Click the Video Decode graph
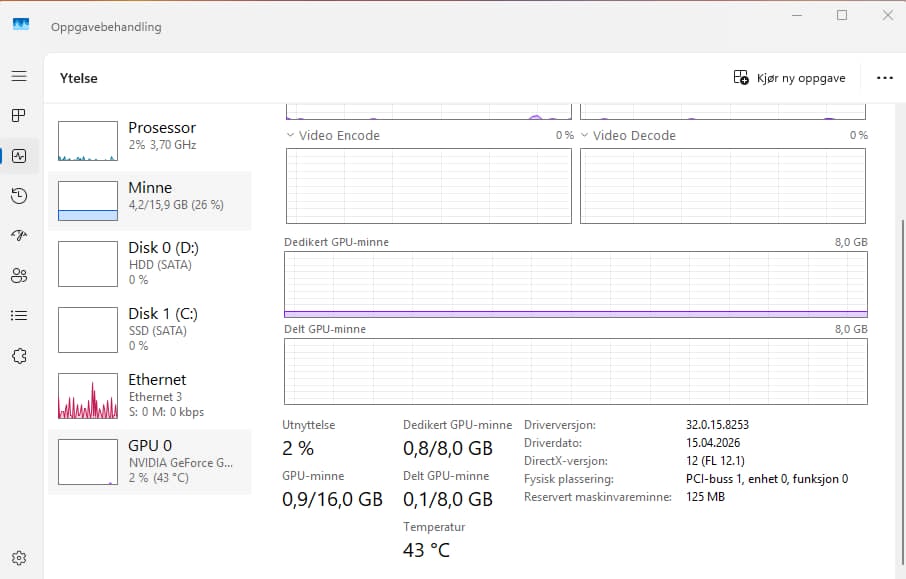This screenshot has height=579, width=906. coord(723,185)
